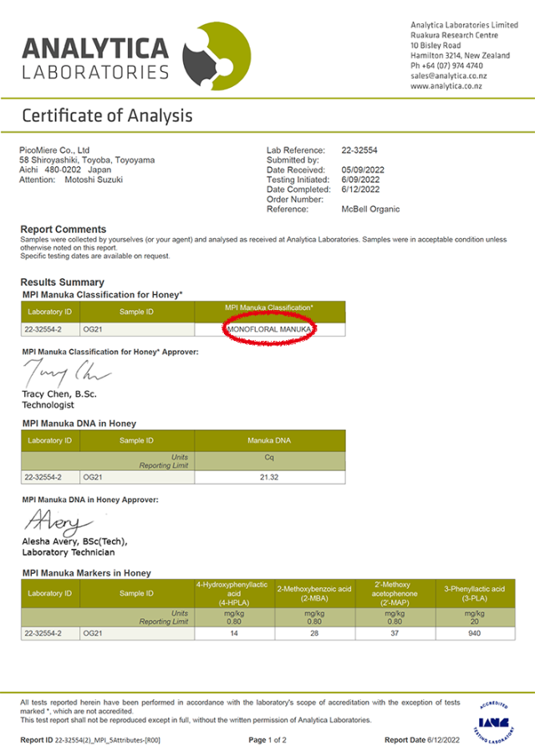Screen dimensions: 535x756
Task: Click the Tracy Chen handwritten signature
Action: click(66, 373)
